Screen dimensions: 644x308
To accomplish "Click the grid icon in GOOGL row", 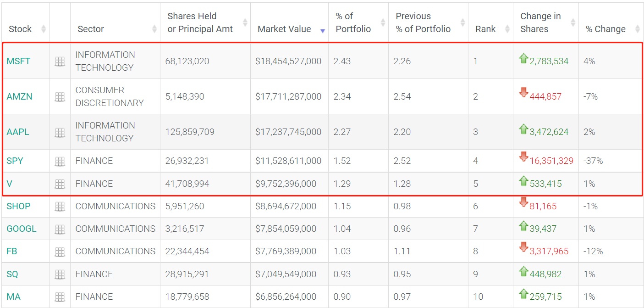I will [60, 229].
